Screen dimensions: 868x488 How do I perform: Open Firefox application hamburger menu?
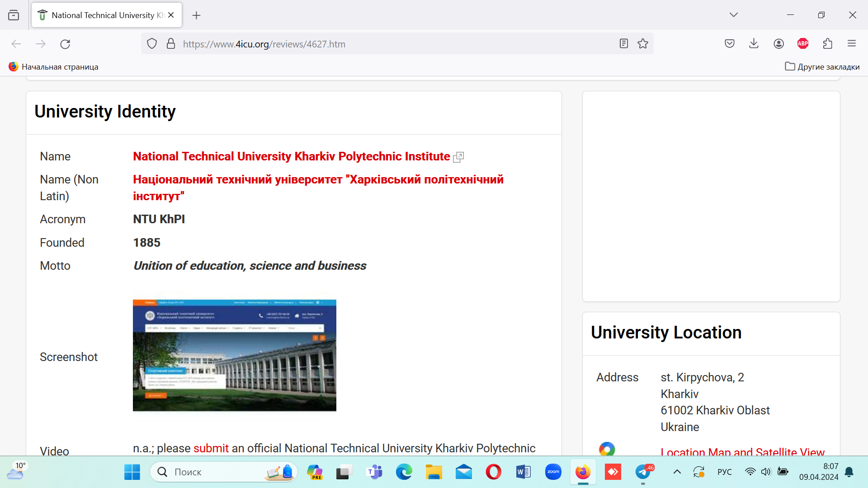[x=852, y=44]
